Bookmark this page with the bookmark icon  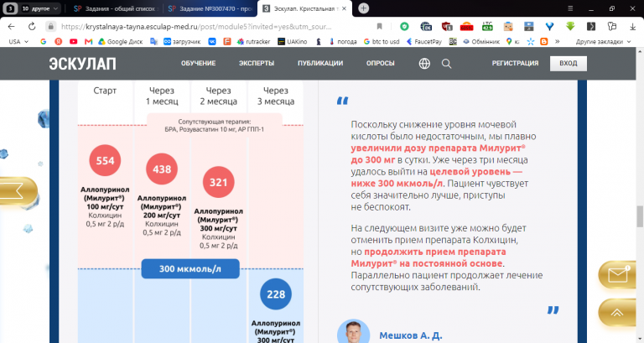point(380,26)
